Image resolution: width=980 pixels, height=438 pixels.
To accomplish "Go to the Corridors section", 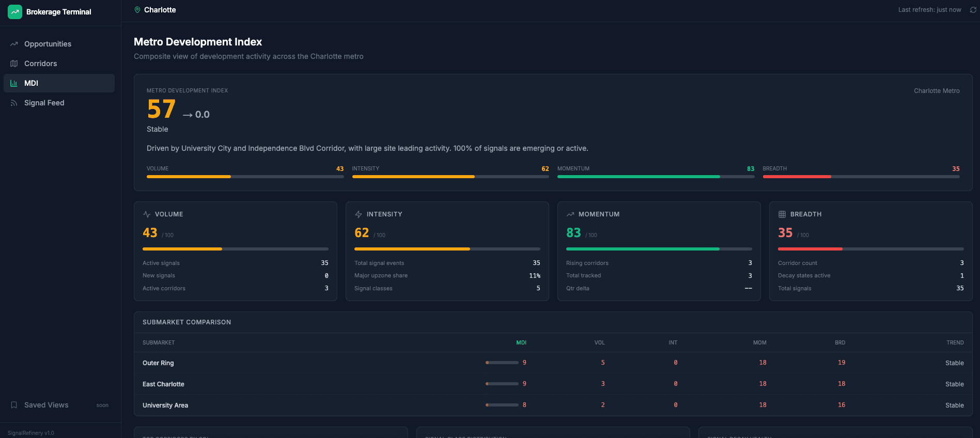I will [59, 64].
